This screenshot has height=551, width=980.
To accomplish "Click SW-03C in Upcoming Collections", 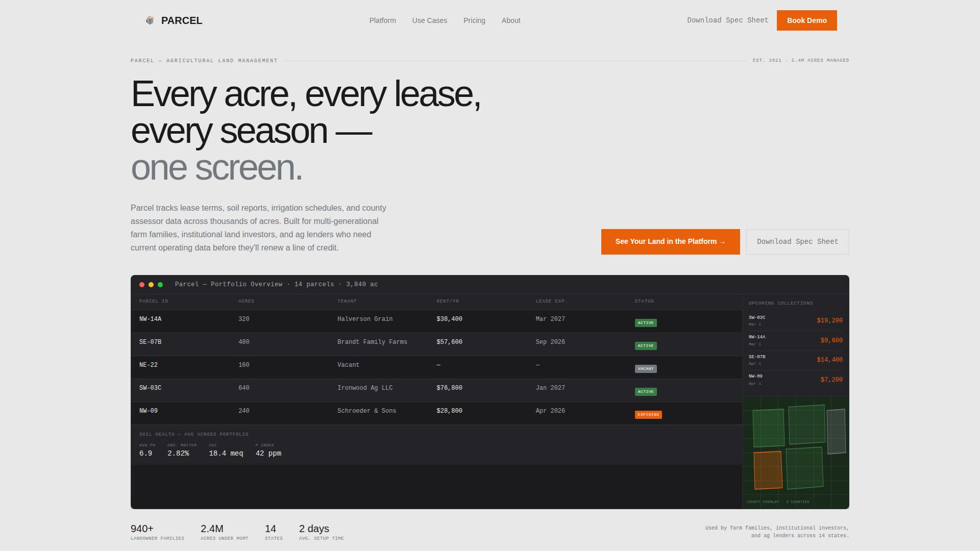I will tap(757, 317).
